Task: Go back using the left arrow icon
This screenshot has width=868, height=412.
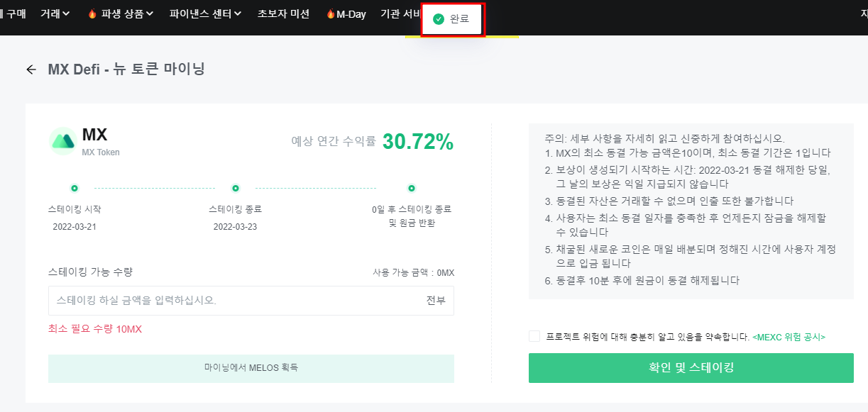Action: [x=31, y=69]
